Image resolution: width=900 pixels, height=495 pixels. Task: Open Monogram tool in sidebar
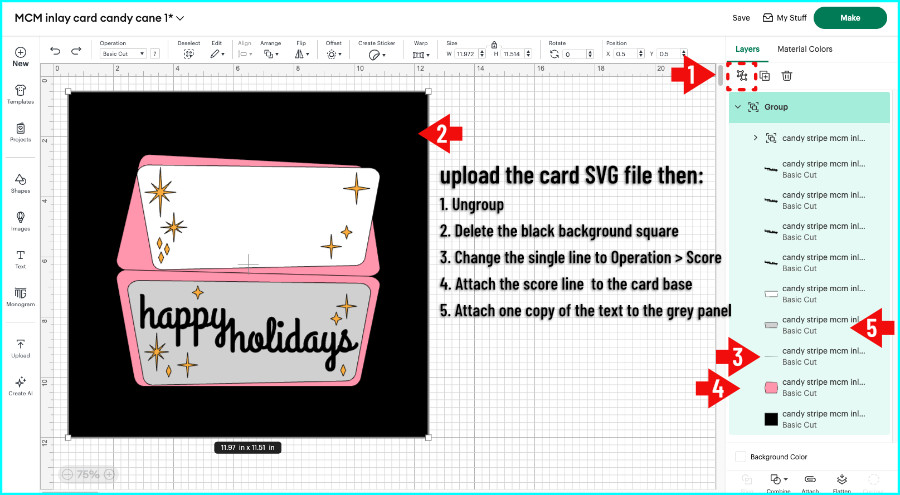[x=20, y=297]
